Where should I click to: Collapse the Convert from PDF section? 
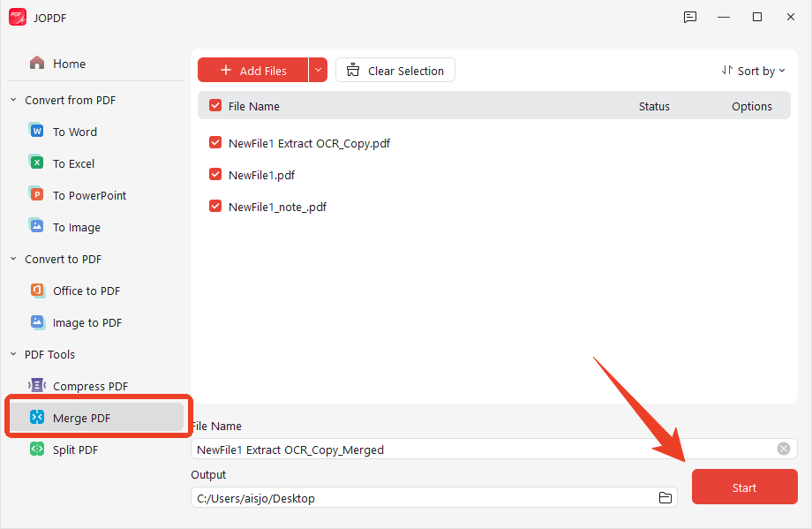(x=13, y=100)
